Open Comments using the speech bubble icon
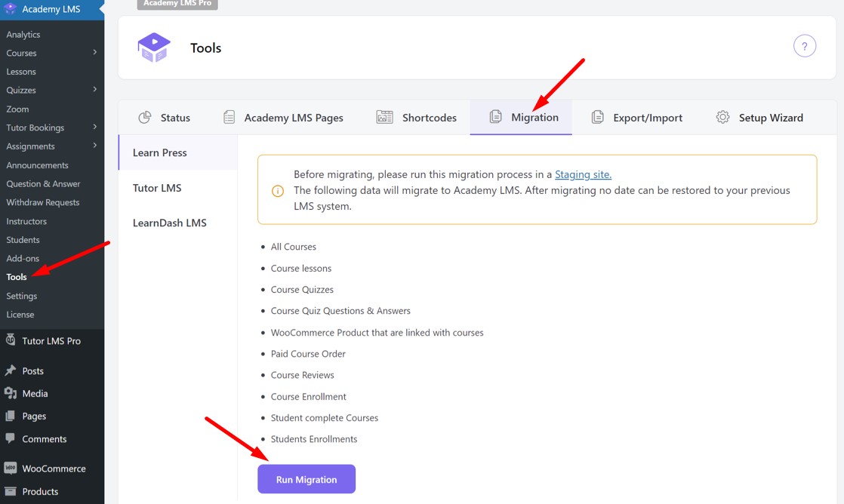The image size is (844, 504). pos(11,438)
